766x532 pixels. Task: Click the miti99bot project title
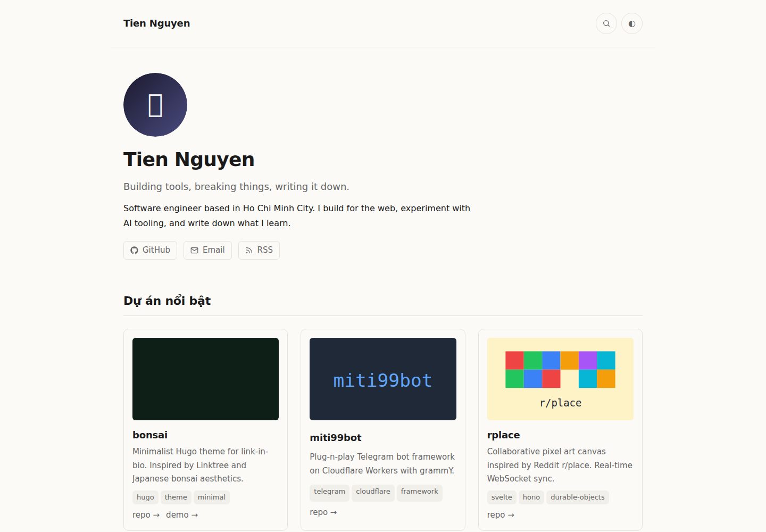tap(336, 437)
